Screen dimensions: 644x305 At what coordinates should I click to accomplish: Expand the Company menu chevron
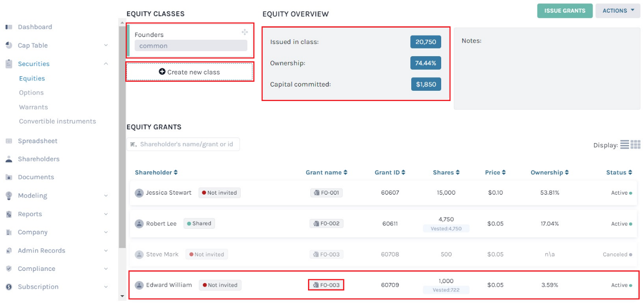(x=106, y=232)
